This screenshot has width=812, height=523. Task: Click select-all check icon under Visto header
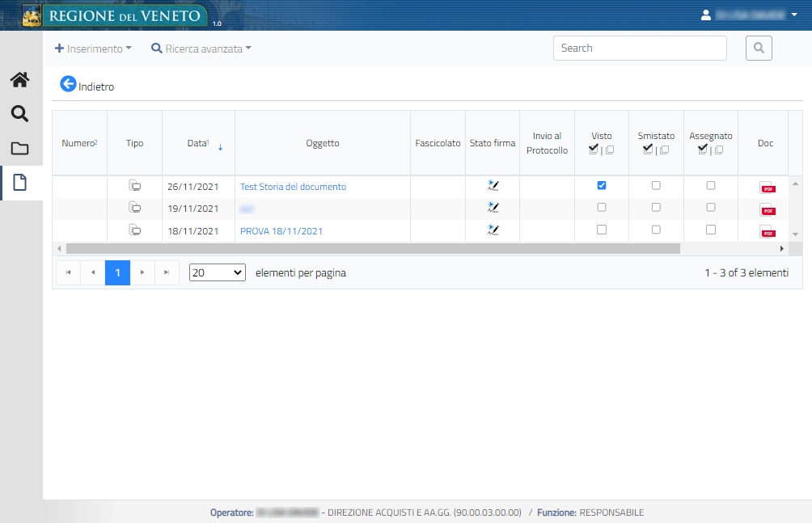pyautogui.click(x=594, y=150)
